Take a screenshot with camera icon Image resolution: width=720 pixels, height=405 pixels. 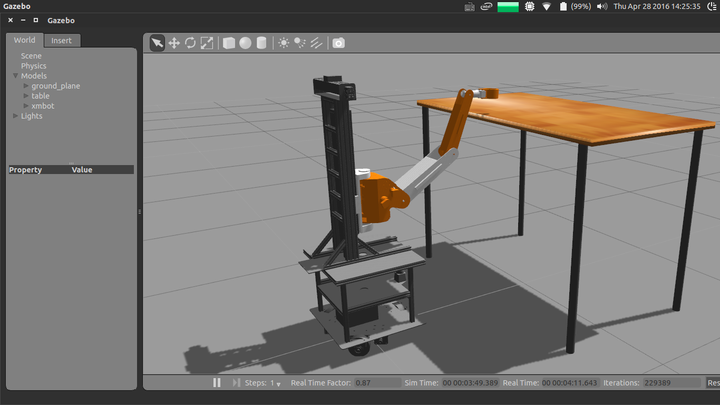click(x=339, y=43)
